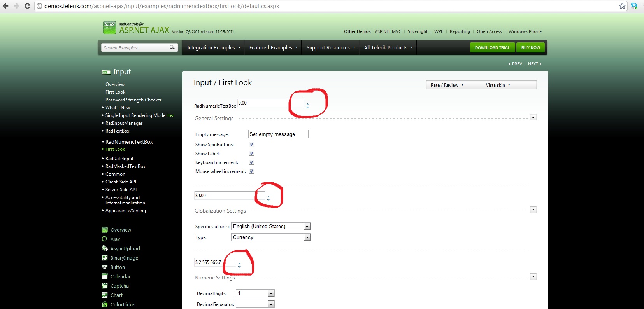Open the Reporting demos link
The height and width of the screenshot is (309, 644).
point(460,31)
